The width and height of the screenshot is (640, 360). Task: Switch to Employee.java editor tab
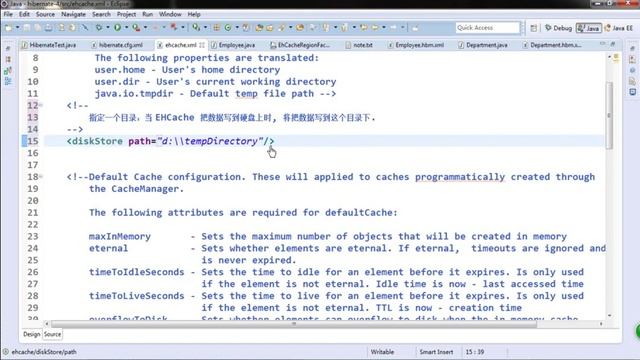[x=233, y=45]
